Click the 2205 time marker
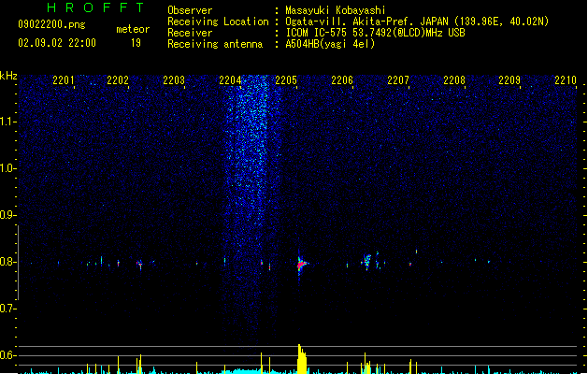 click(x=286, y=79)
